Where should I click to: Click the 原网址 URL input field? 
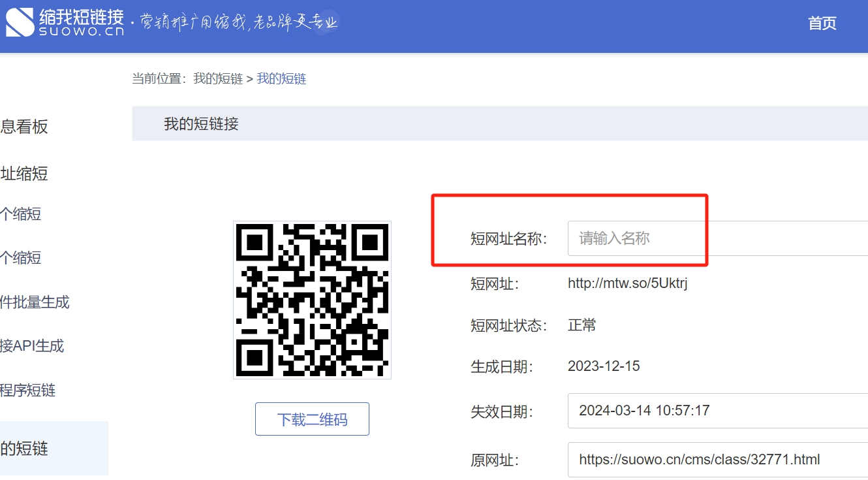click(x=717, y=460)
